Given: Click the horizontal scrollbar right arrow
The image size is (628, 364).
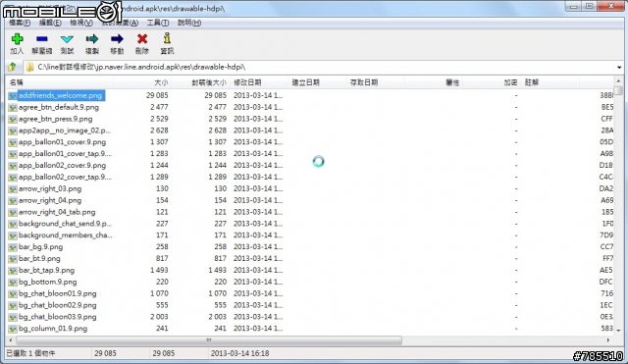Looking at the screenshot, I should click(x=608, y=340).
